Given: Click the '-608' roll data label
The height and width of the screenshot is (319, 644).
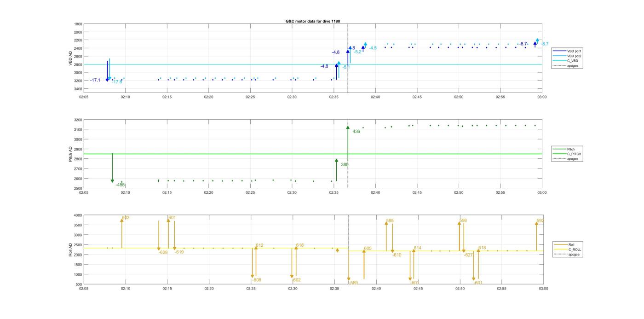Looking at the screenshot, I should pos(257,280).
